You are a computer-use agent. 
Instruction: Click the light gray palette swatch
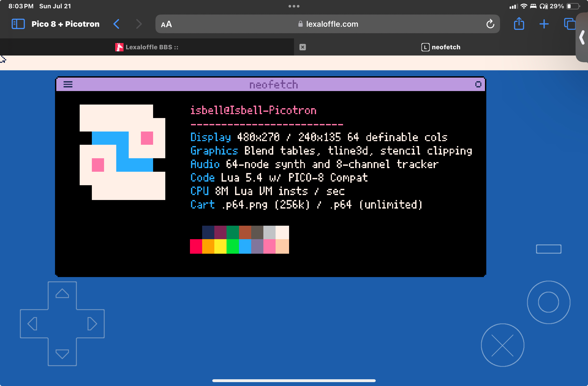[269, 232]
